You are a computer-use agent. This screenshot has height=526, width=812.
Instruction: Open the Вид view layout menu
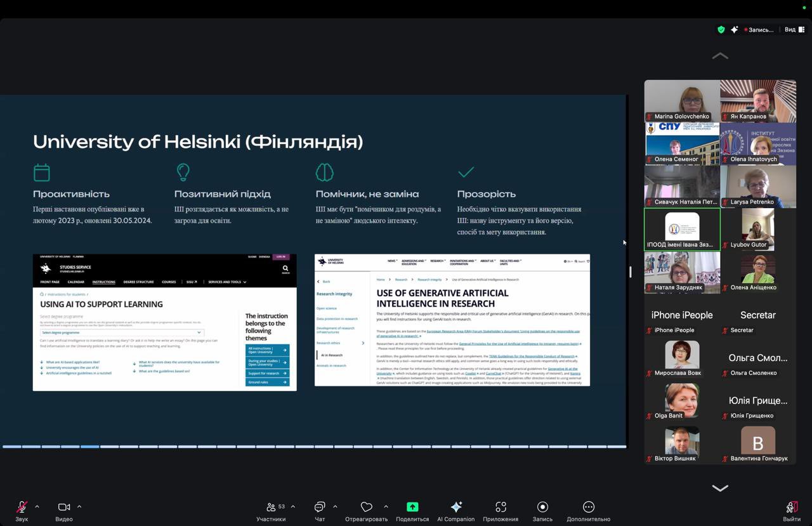click(794, 29)
